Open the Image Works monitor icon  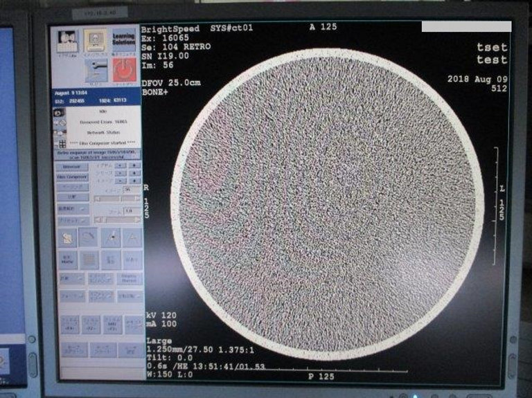[x=96, y=41]
